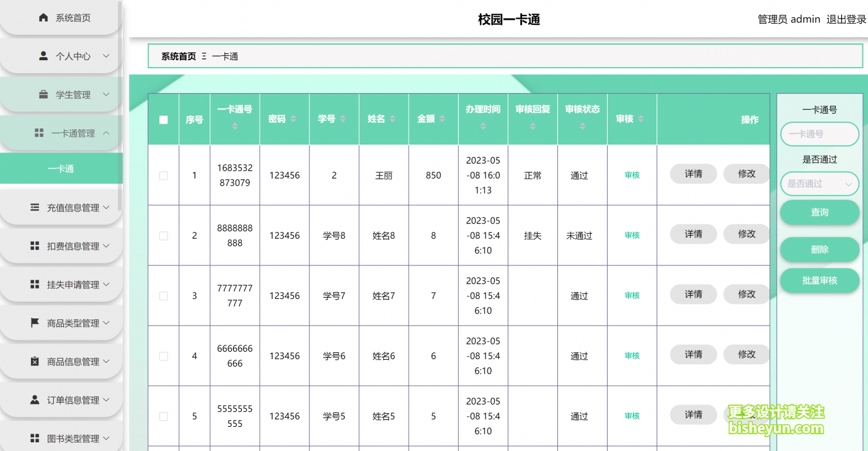Collapse the 图书类型管理 menu chevron
The height and width of the screenshot is (451, 868).
105,438
